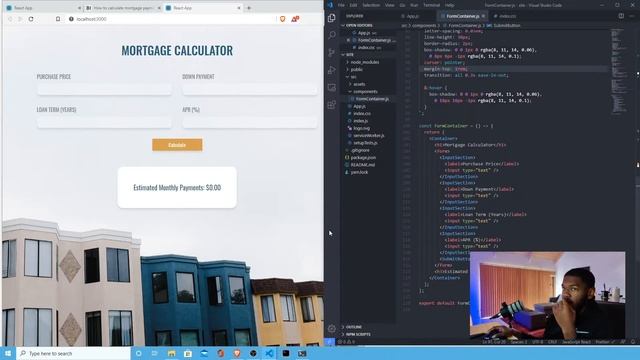Open the Selection menu in VS Code
This screenshot has height=360, width=640.
point(371,5)
